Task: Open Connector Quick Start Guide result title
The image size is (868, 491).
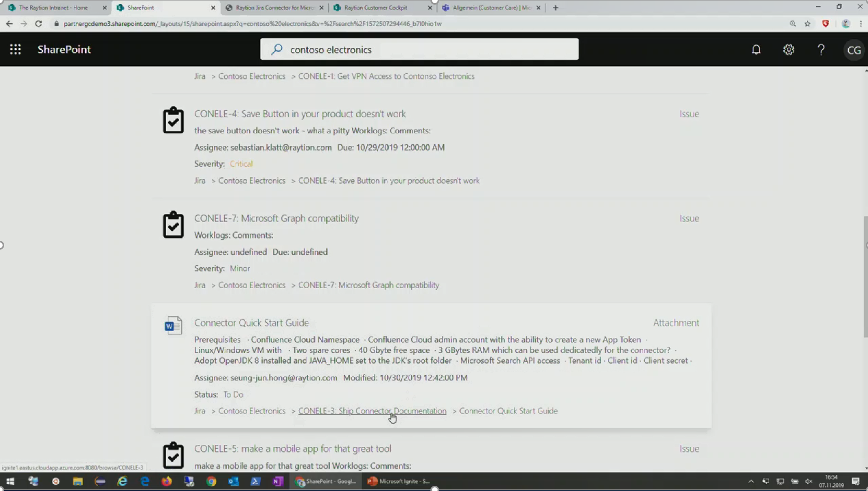Action: [251, 323]
